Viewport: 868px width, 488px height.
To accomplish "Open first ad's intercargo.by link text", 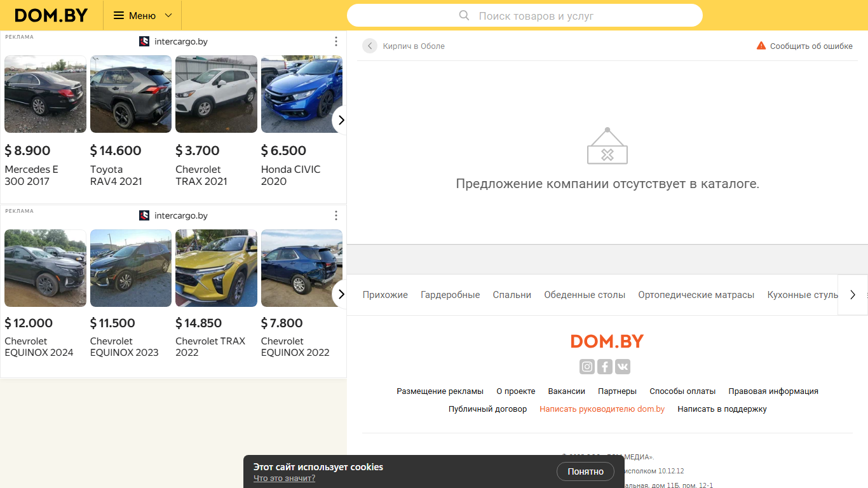I will pyautogui.click(x=181, y=41).
